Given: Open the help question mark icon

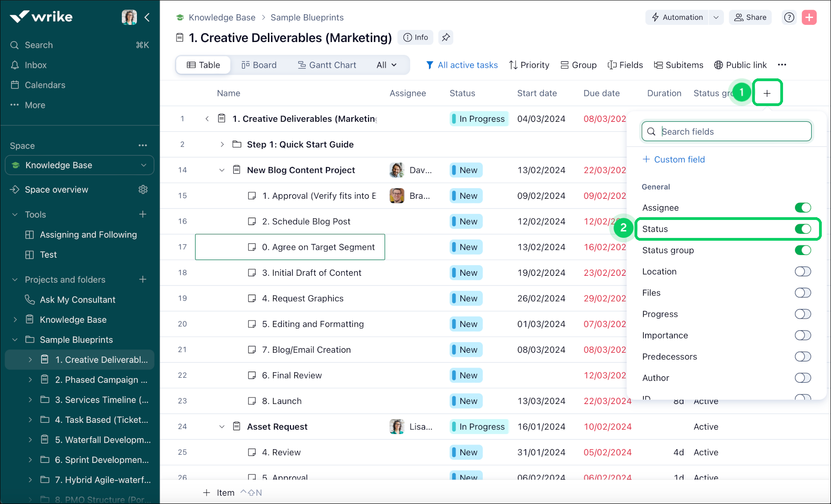Looking at the screenshot, I should pos(789,18).
